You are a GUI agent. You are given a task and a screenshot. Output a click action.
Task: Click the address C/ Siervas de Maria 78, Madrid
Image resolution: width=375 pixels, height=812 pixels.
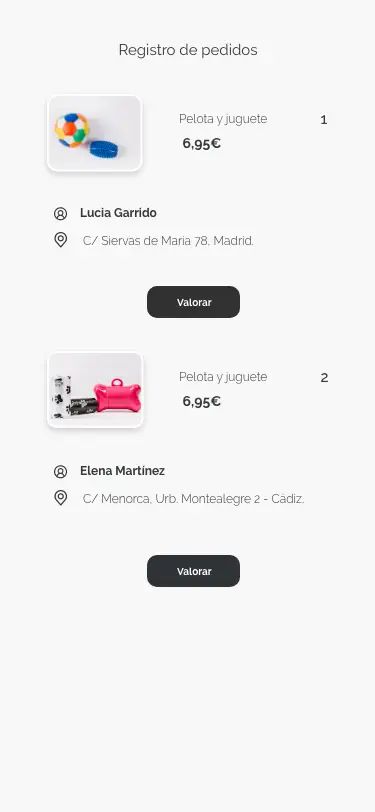pyautogui.click(x=168, y=241)
